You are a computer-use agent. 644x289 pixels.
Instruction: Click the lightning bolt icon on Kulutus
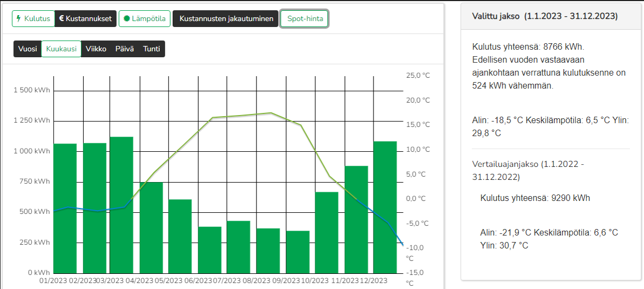19,19
